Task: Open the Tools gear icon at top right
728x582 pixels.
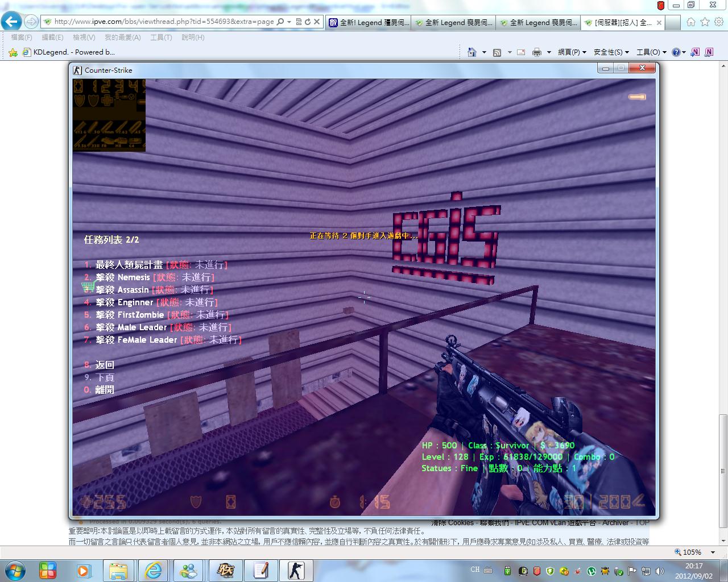Action: tap(719, 22)
